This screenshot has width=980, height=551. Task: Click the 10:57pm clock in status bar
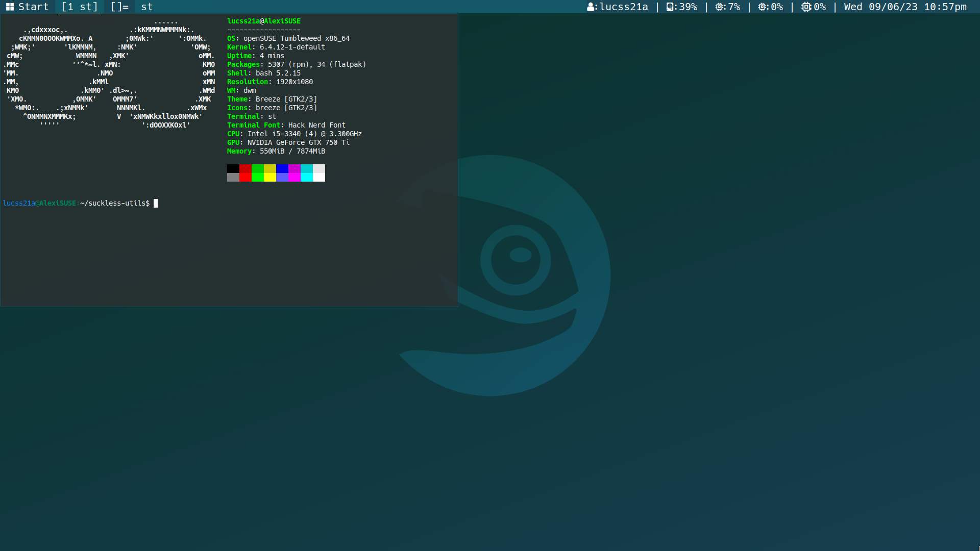click(x=945, y=7)
